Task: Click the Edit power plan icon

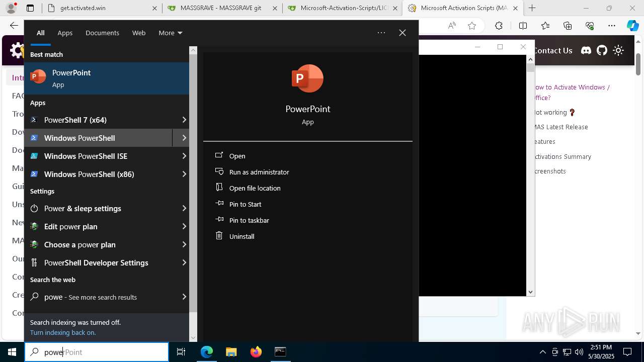Action: click(34, 226)
